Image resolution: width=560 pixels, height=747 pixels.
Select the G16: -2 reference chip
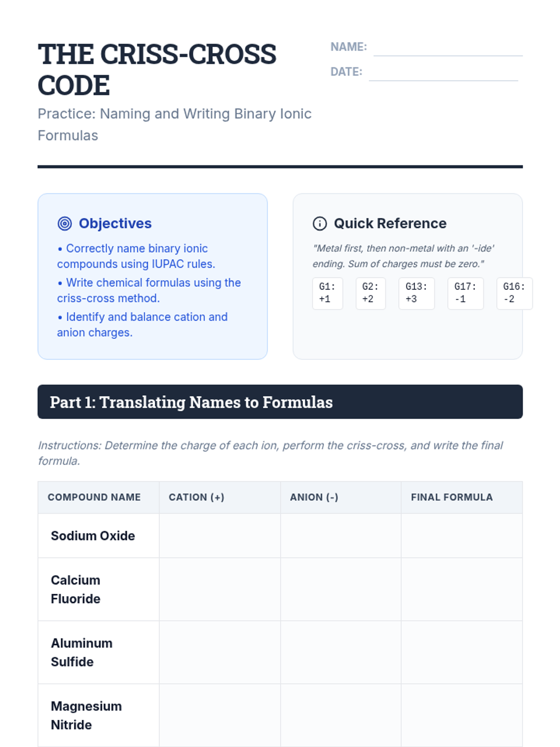(514, 293)
